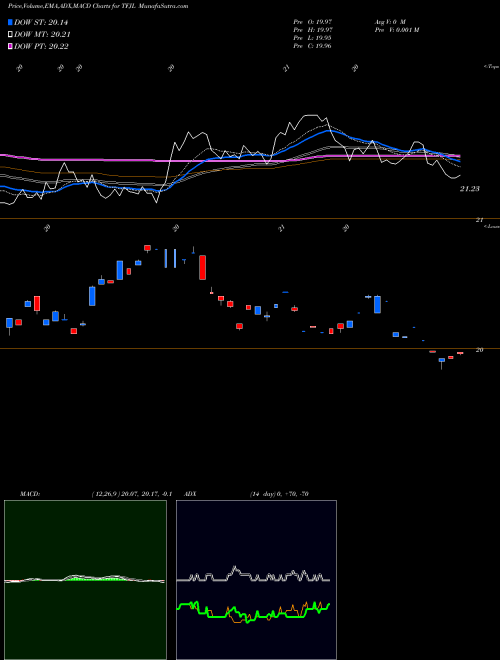Select the 'DOW MT: 20.21' legend text
The height and width of the screenshot is (660, 500).
[x=42, y=35]
